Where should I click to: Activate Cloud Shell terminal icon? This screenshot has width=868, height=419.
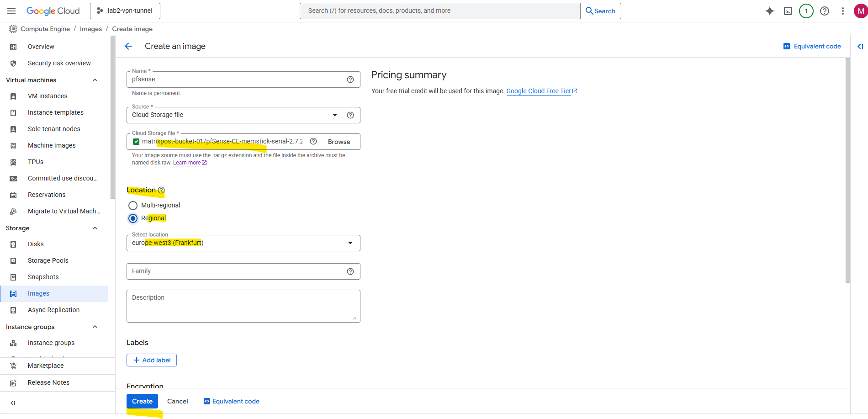coord(788,11)
